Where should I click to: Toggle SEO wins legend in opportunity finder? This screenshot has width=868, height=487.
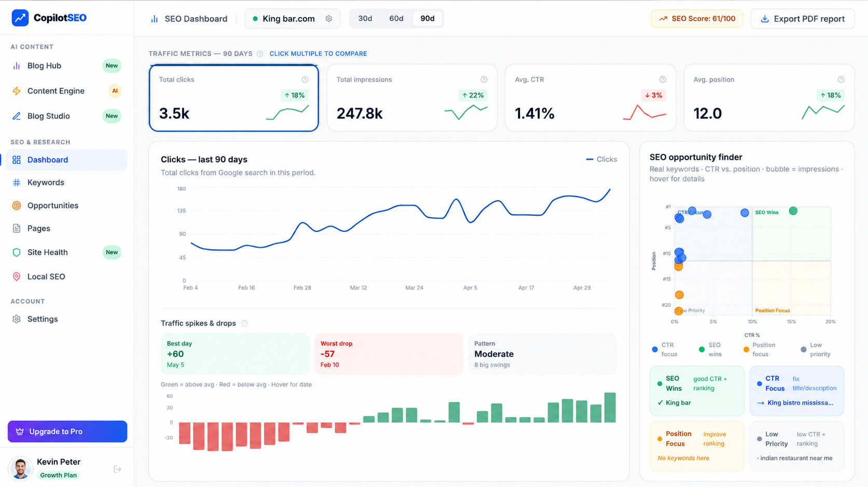pos(710,350)
